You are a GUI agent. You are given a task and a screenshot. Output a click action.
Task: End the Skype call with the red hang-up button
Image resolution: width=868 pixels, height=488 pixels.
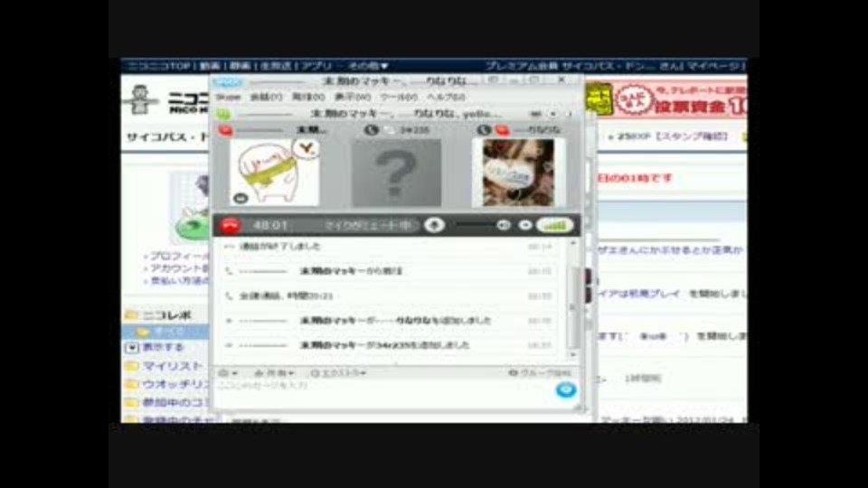click(230, 225)
